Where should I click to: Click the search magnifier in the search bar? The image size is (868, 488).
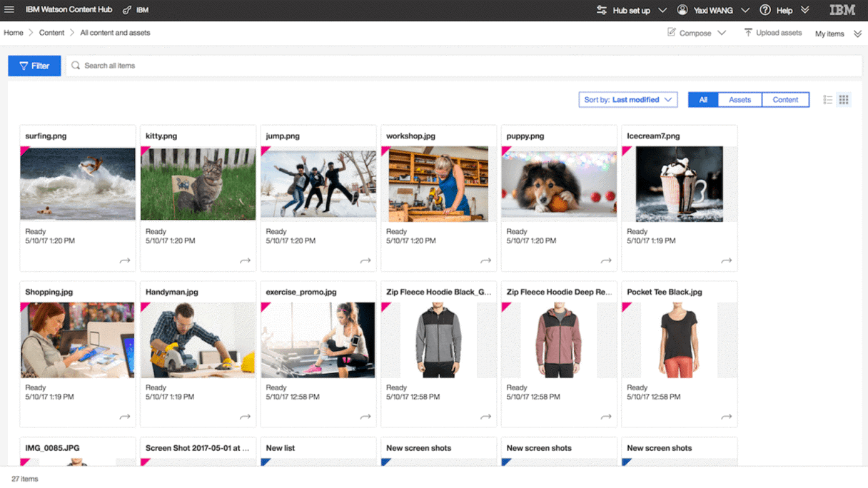click(75, 65)
